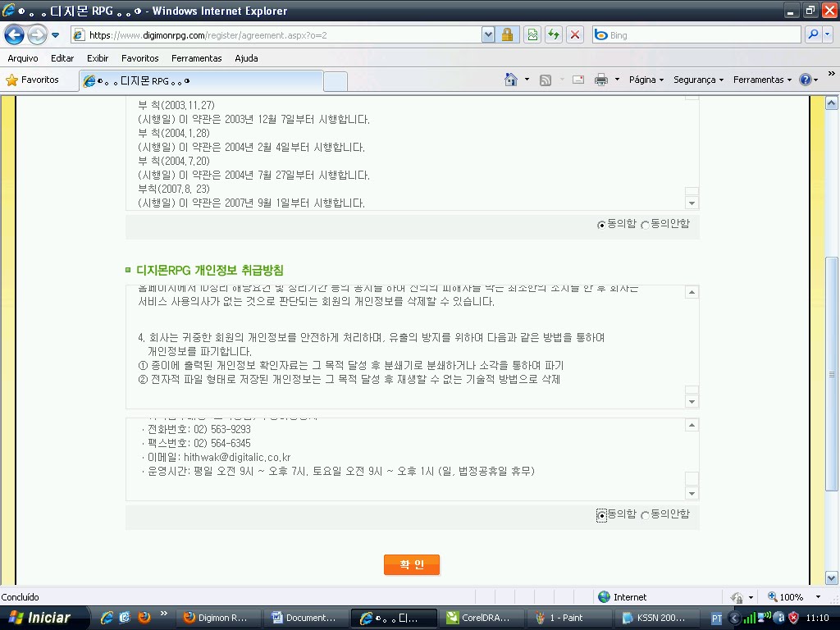
Task: Open the Exibir menu
Action: pyautogui.click(x=98, y=58)
